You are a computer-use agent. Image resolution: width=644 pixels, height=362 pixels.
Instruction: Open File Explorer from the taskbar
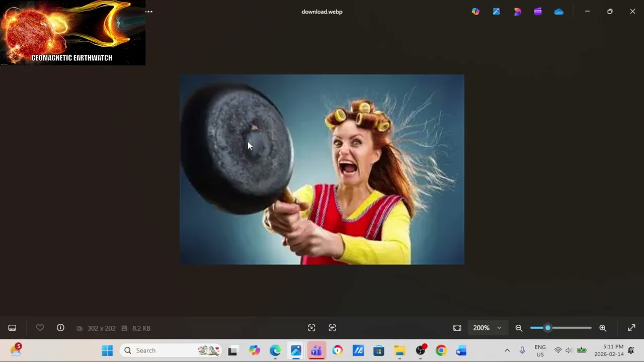pos(399,350)
